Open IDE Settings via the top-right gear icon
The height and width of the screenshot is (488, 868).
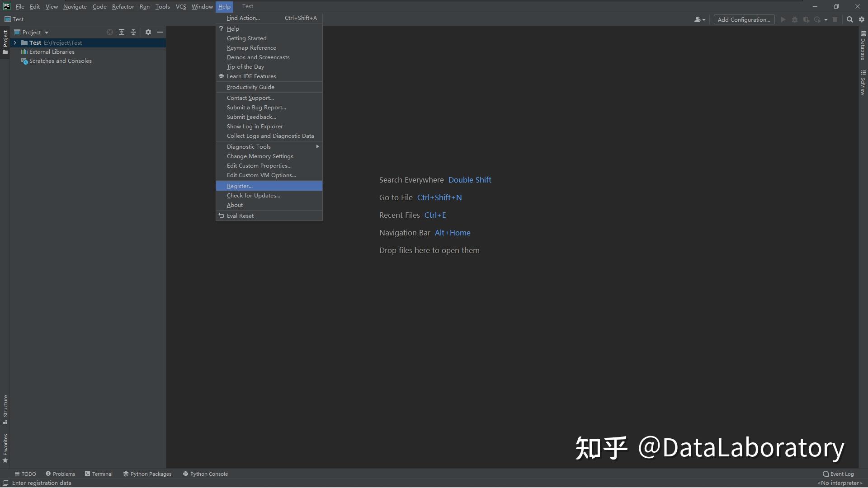coord(862,19)
